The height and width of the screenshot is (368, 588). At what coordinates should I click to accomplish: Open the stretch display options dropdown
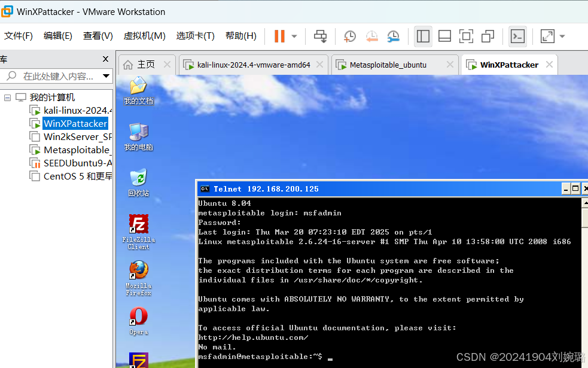pyautogui.click(x=562, y=37)
